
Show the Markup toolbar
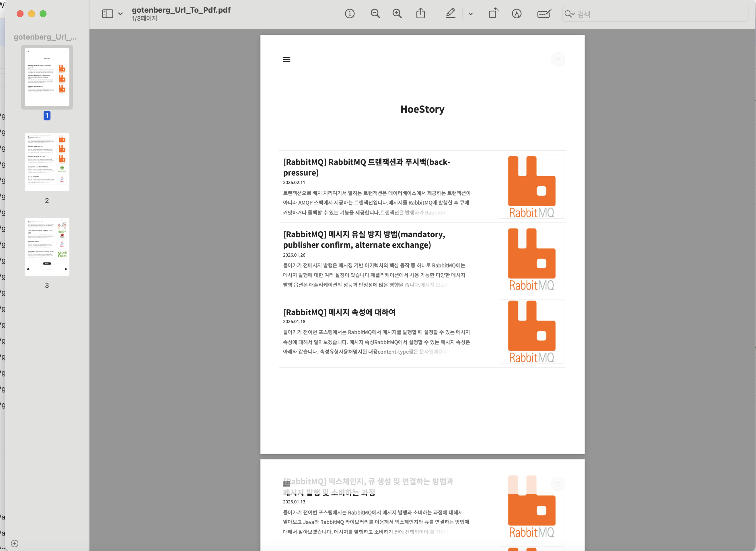(x=517, y=14)
